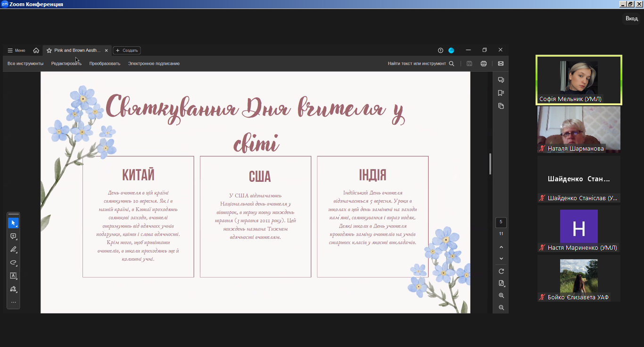Click the current page number box 5
Screen dimensions: 644x347
tap(501, 222)
